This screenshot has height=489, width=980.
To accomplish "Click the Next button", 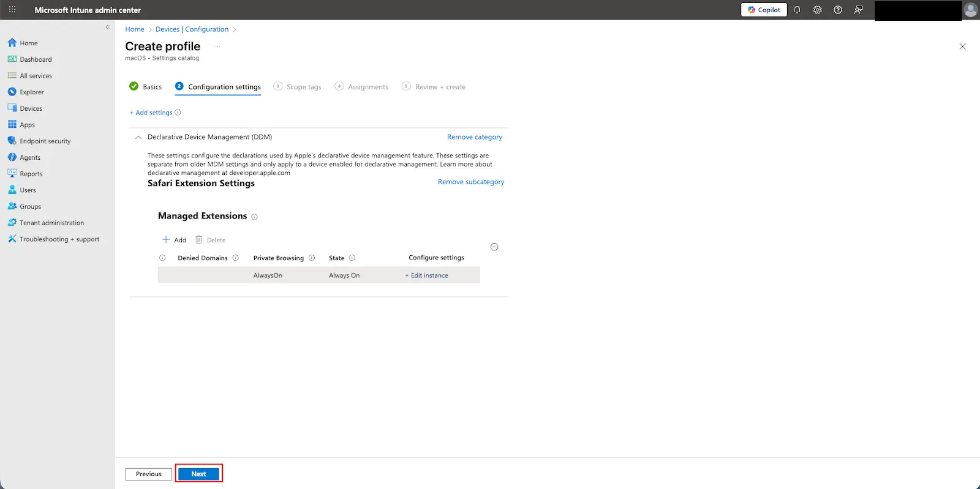I will (x=198, y=474).
